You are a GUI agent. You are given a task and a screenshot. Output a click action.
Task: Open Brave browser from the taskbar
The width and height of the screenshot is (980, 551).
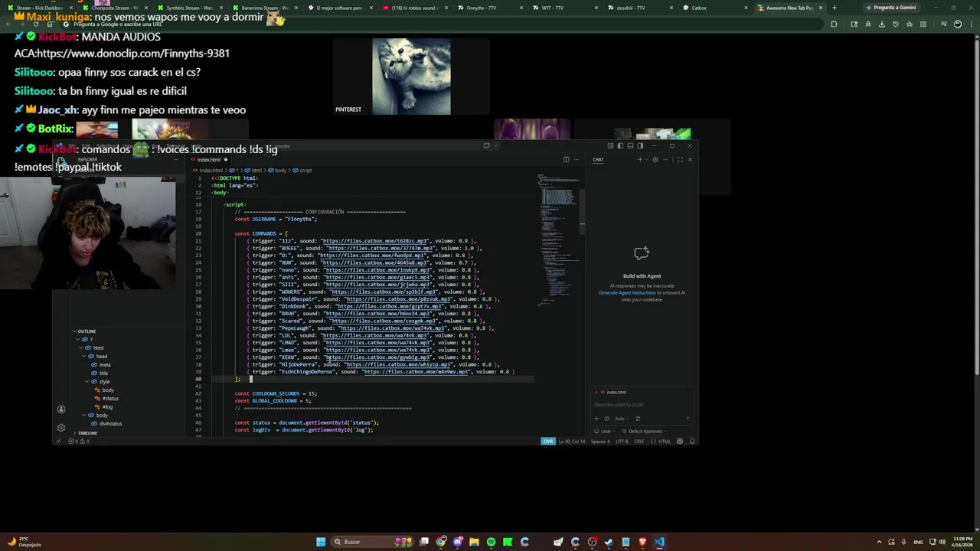642,542
